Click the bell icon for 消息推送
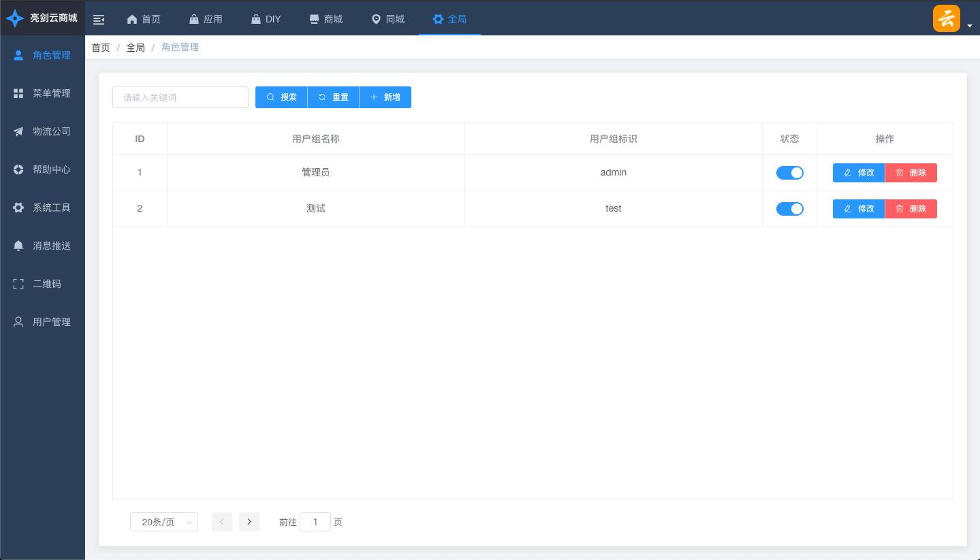 (18, 246)
